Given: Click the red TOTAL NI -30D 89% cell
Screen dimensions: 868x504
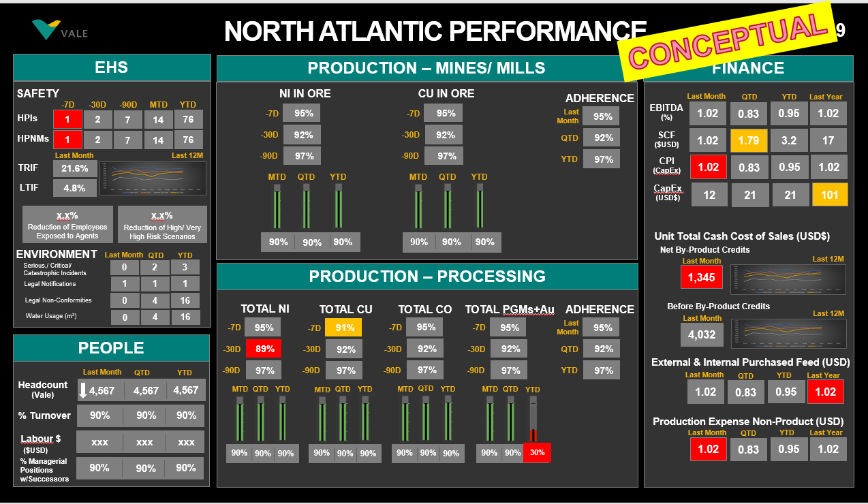Looking at the screenshot, I should [x=264, y=349].
